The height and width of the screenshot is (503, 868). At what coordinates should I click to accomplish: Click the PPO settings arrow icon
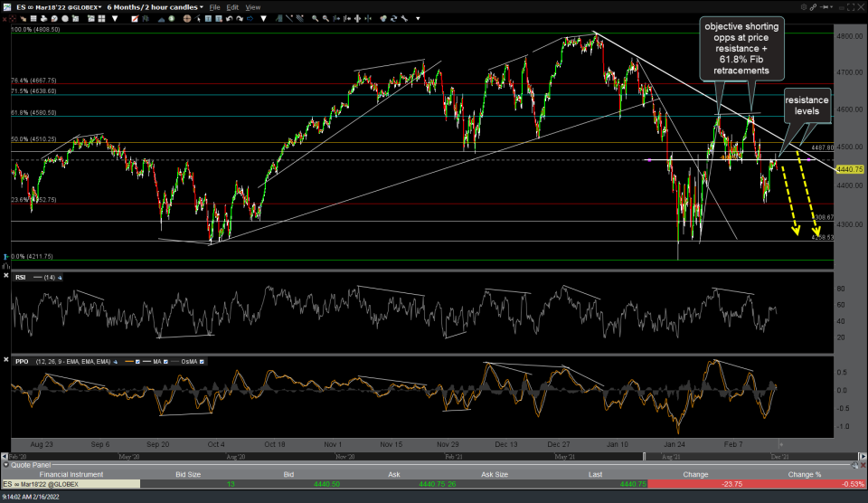click(115, 362)
